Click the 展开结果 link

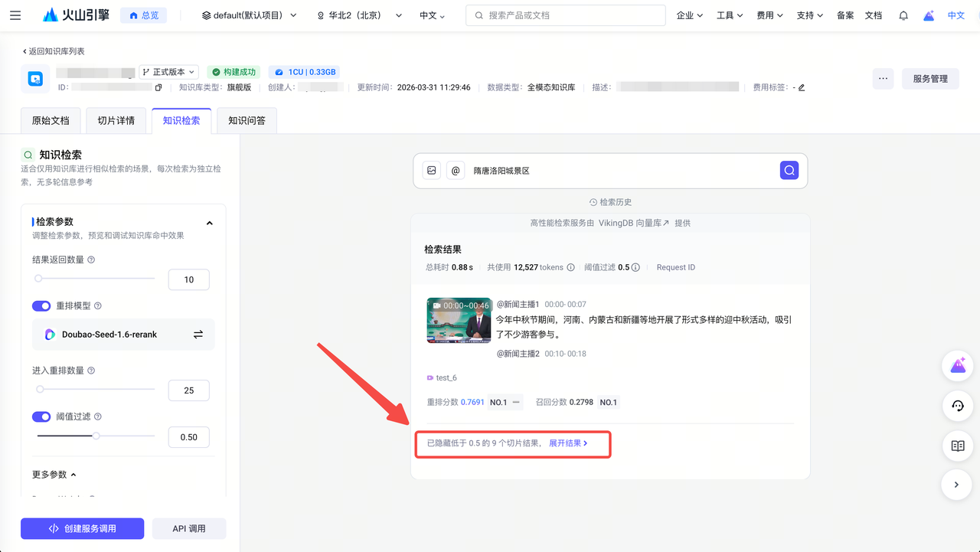tap(568, 443)
